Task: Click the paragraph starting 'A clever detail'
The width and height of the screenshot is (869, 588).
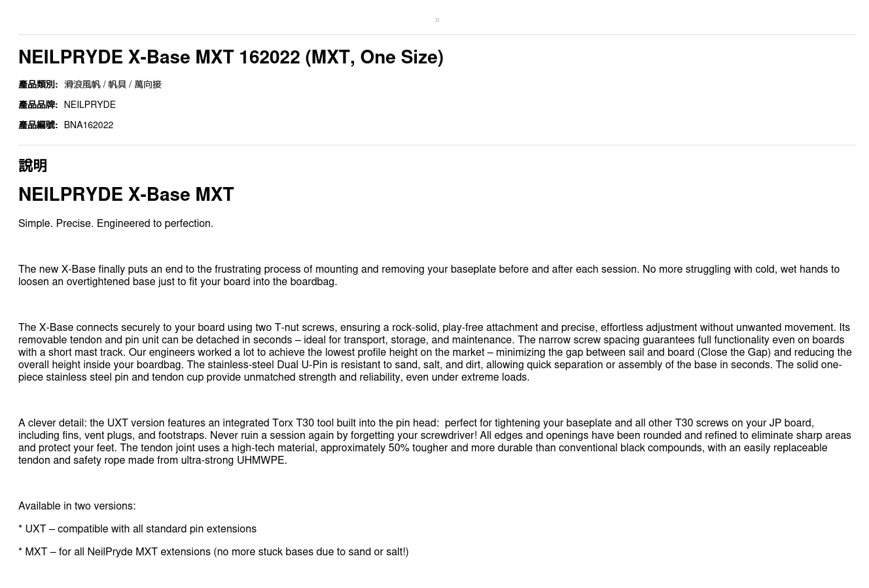Action: (x=434, y=441)
